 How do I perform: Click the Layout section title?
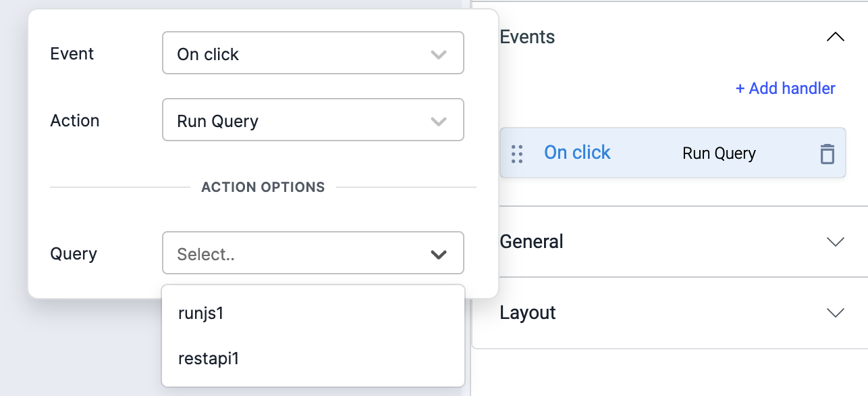528,313
